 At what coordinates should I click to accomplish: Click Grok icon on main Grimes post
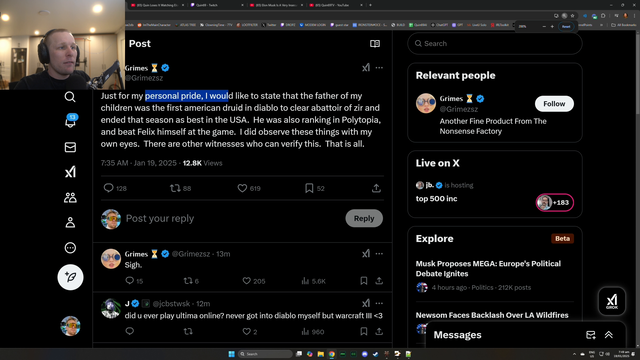[366, 68]
